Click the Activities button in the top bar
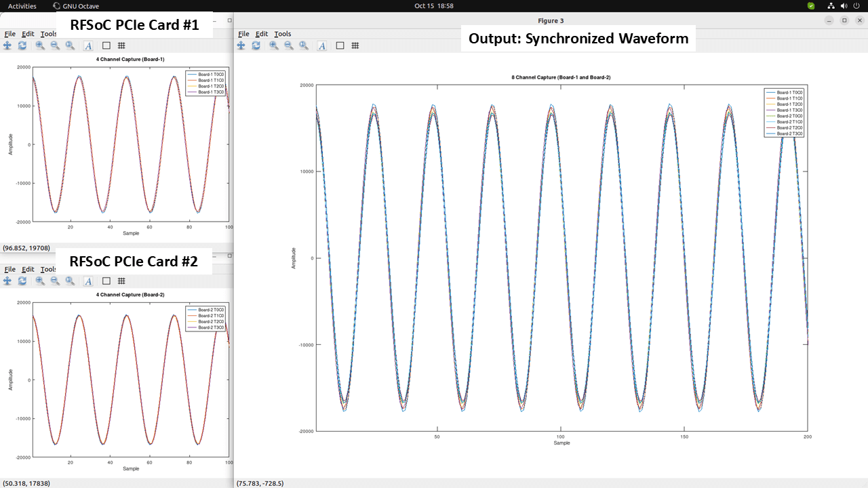This screenshot has height=488, width=868. (x=21, y=5)
